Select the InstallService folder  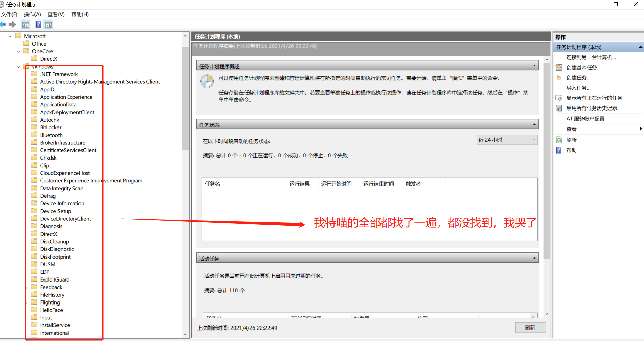point(55,325)
